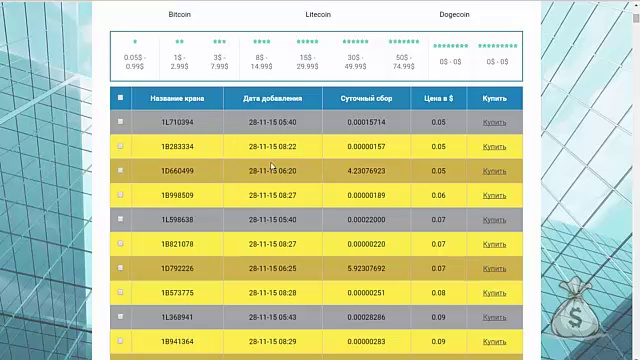Select faucet name 1B283334
Screen dimensions: 640x360
tap(177, 147)
